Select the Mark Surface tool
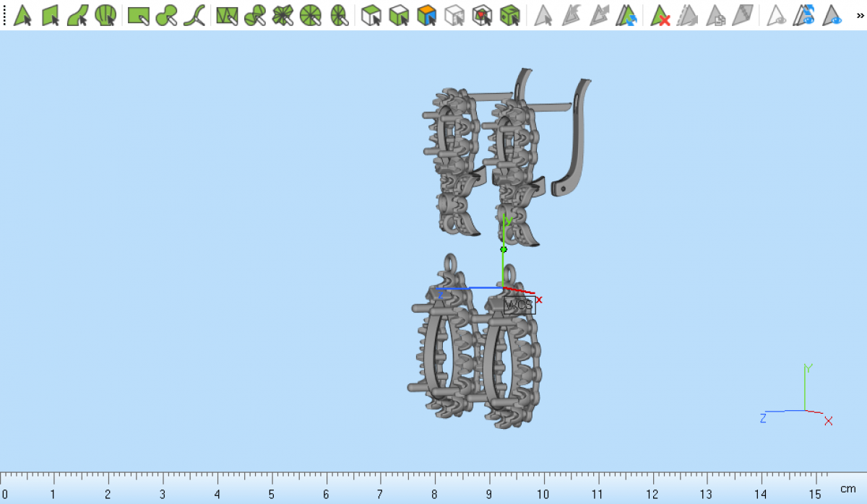Screen dimensions: 867x504 (78, 15)
